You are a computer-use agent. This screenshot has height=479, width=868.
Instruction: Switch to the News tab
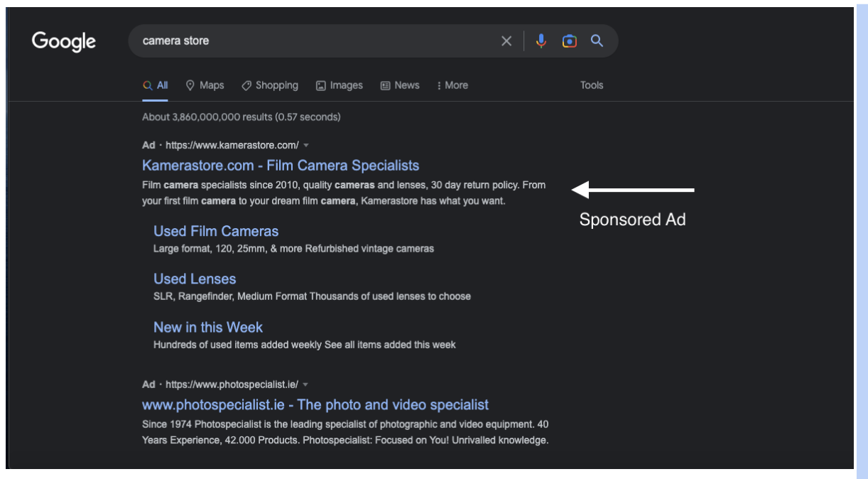tap(400, 85)
